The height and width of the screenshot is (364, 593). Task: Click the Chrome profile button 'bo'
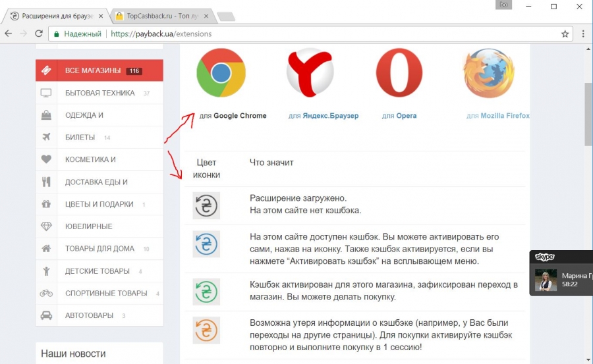click(x=503, y=5)
